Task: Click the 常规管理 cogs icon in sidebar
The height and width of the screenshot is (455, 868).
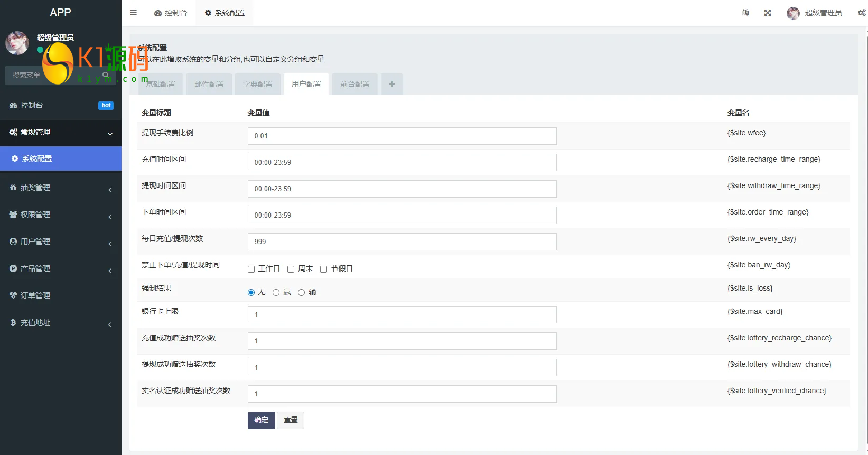Action: (x=13, y=132)
